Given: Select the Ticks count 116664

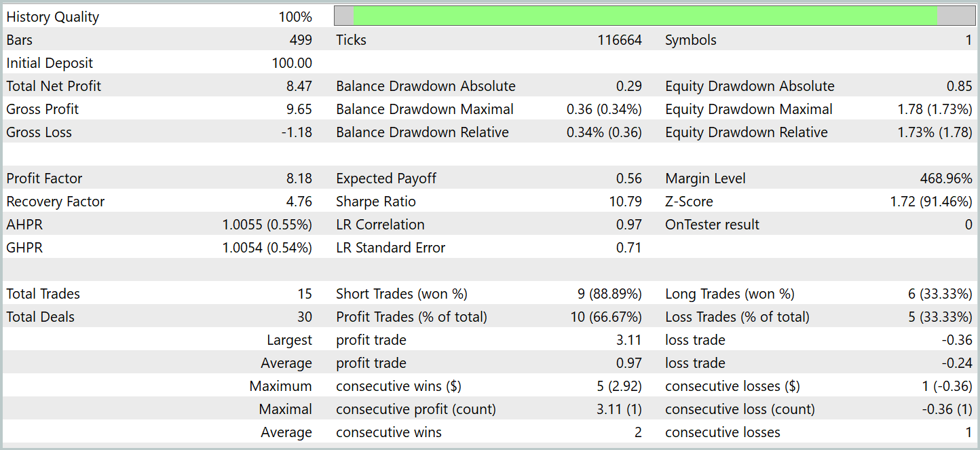Looking at the screenshot, I should pyautogui.click(x=620, y=41).
